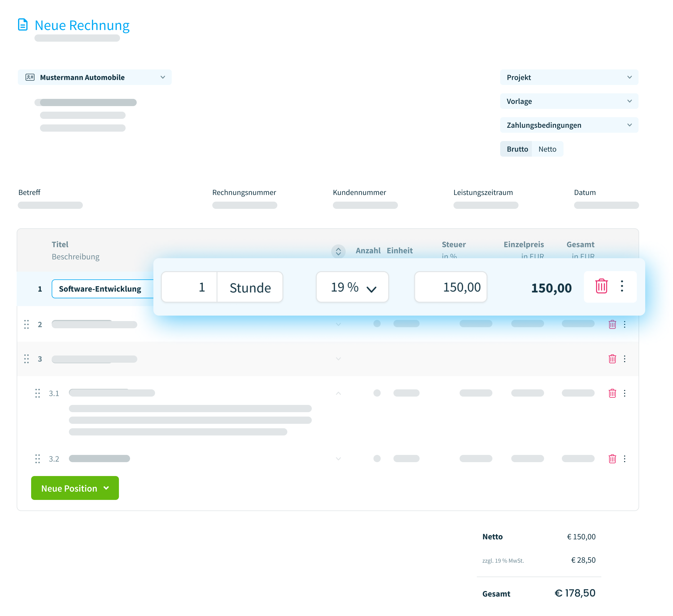
Task: Delete position 2 with the trash icon
Action: pos(612,324)
